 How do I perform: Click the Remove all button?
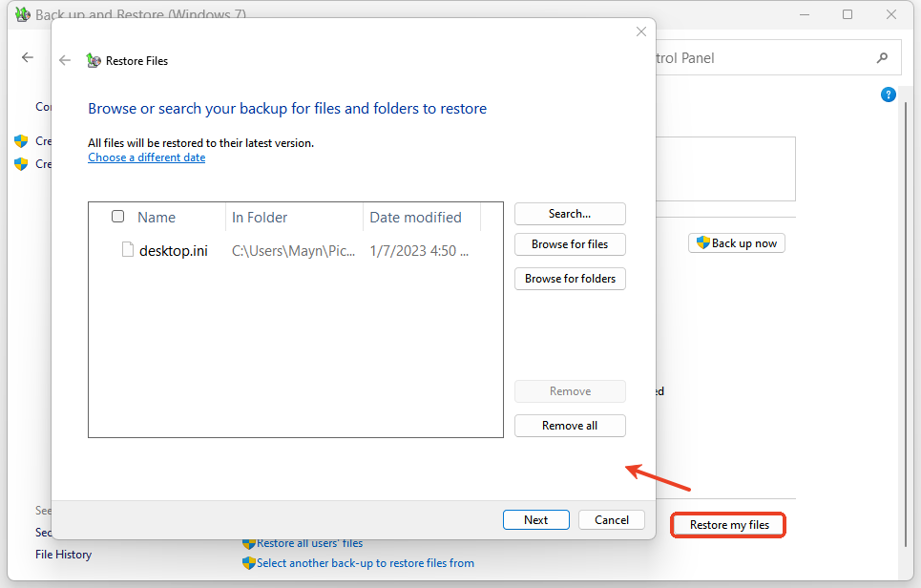coord(570,426)
